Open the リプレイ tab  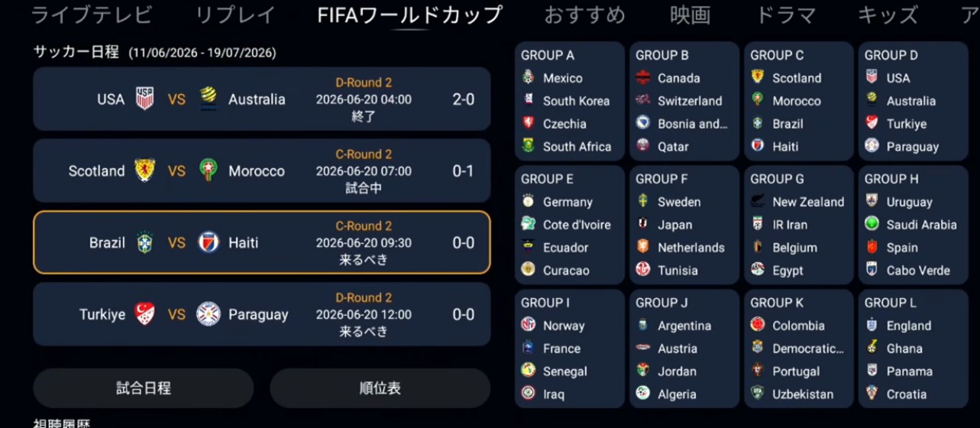click(235, 15)
